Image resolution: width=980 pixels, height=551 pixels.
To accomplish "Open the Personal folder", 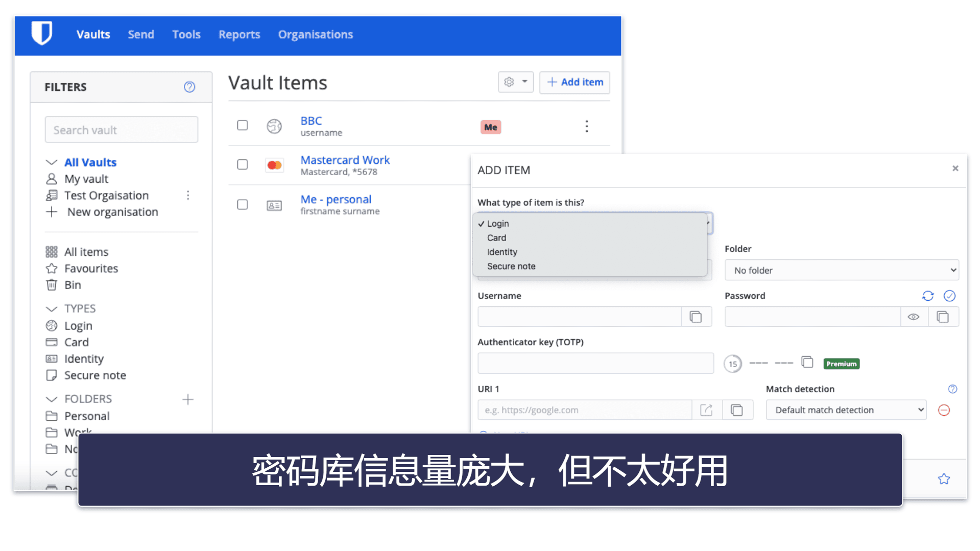I will click(87, 416).
